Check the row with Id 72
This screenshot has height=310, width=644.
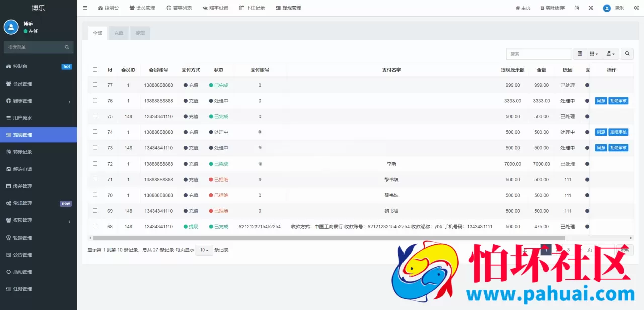(95, 163)
